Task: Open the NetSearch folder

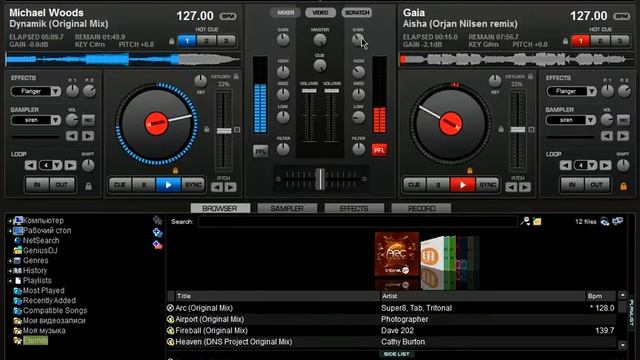Action: [x=40, y=241]
